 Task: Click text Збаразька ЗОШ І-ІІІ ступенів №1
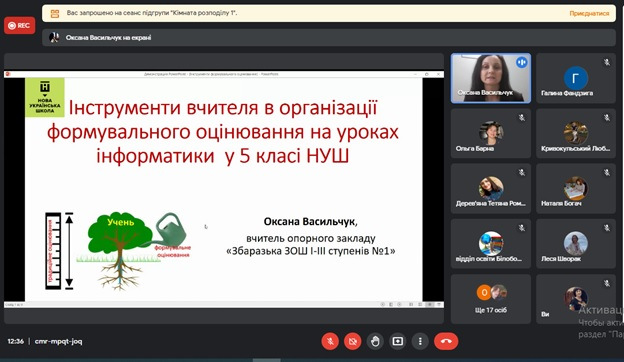(311, 251)
